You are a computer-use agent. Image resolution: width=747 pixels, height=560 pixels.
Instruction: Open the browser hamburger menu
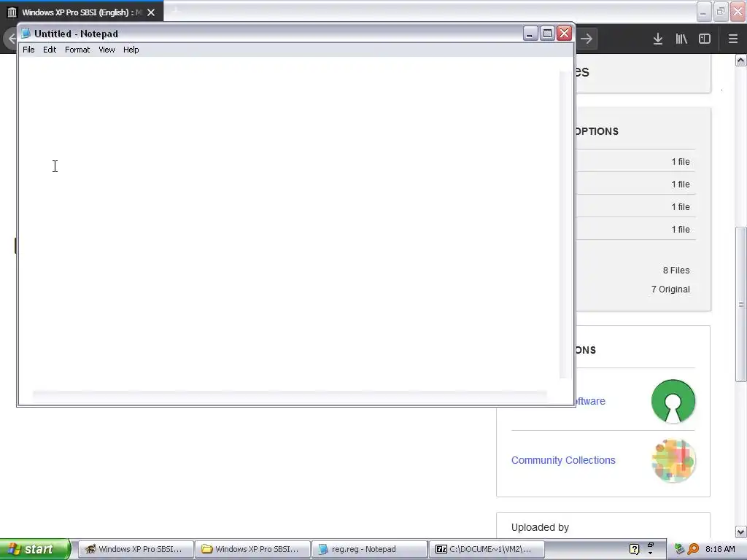(x=733, y=39)
